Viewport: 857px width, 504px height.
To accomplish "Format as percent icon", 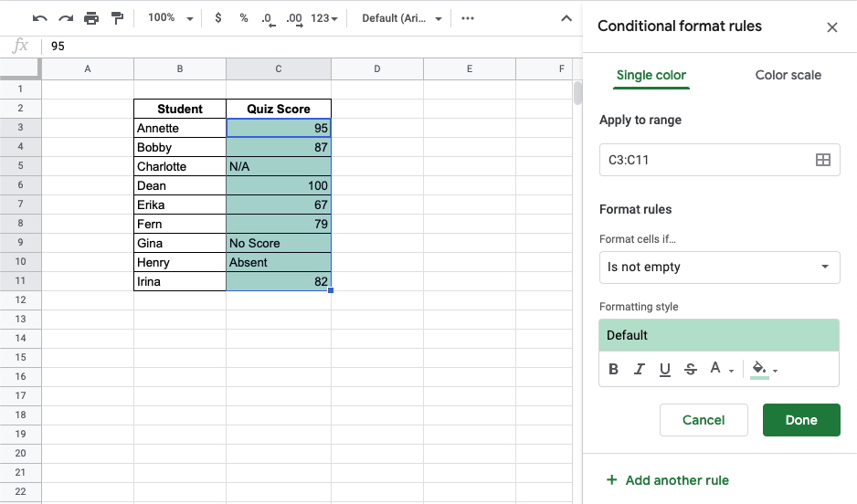I will pyautogui.click(x=244, y=18).
